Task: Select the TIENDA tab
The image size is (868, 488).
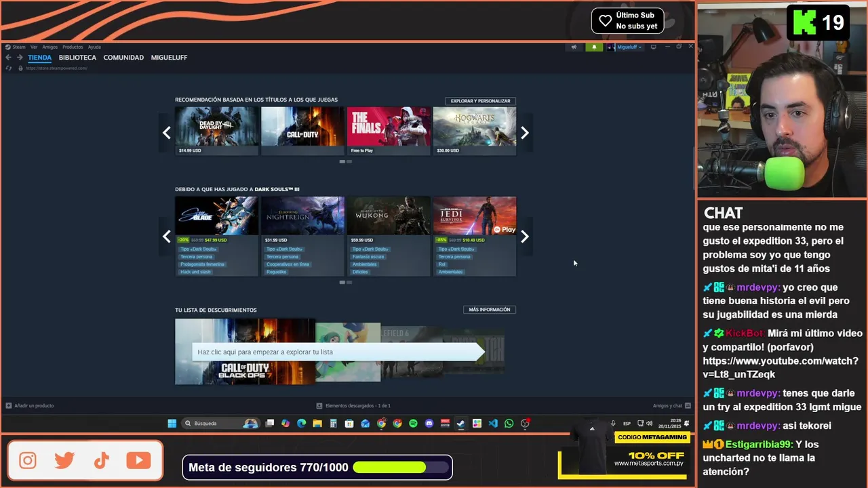Action: (x=39, y=58)
